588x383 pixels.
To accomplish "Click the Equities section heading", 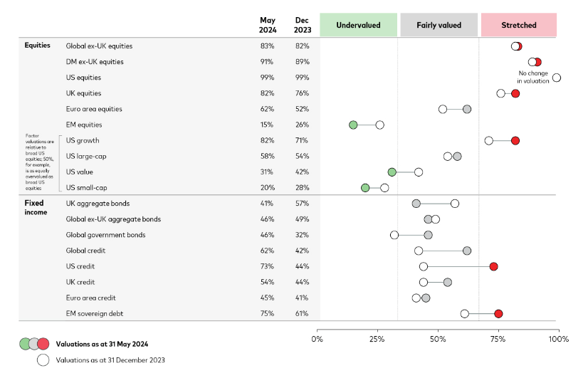I will point(37,46).
